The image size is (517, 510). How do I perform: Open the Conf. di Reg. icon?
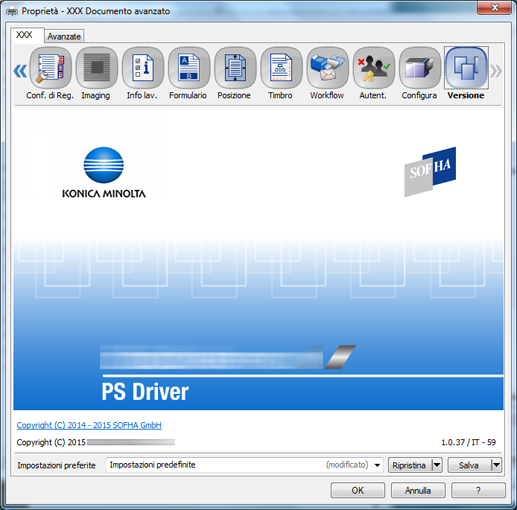tap(50, 68)
